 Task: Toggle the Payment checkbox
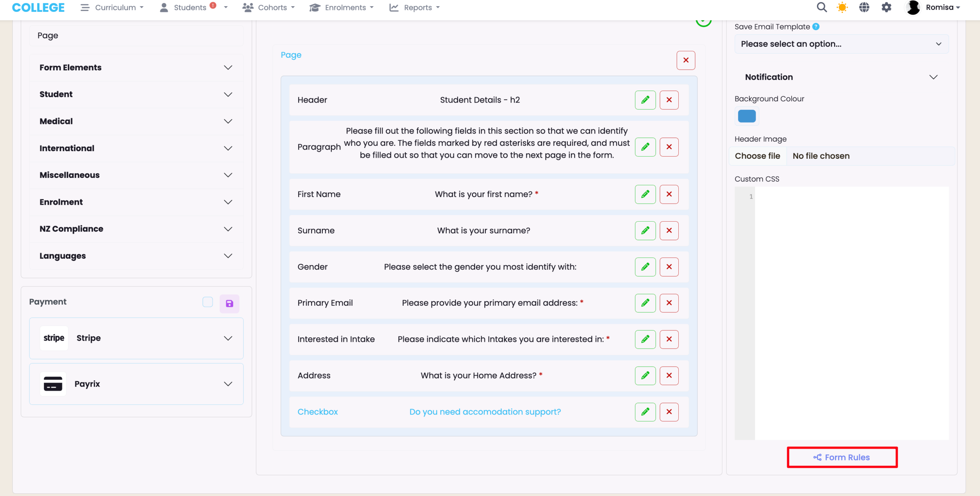pyautogui.click(x=207, y=302)
